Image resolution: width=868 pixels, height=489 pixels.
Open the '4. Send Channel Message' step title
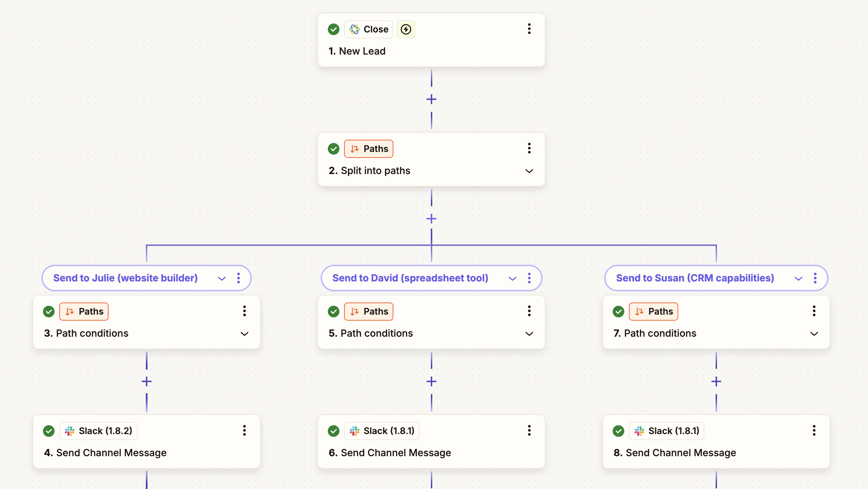(105, 453)
